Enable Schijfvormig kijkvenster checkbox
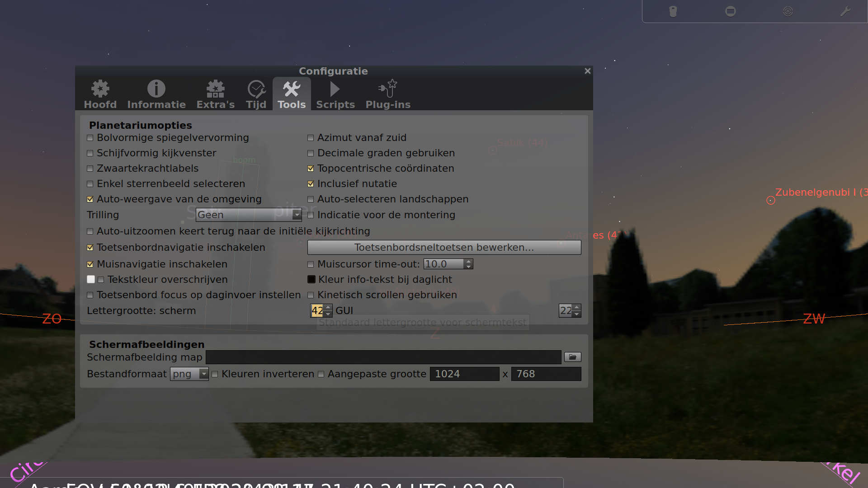This screenshot has width=868, height=488. tap(90, 153)
